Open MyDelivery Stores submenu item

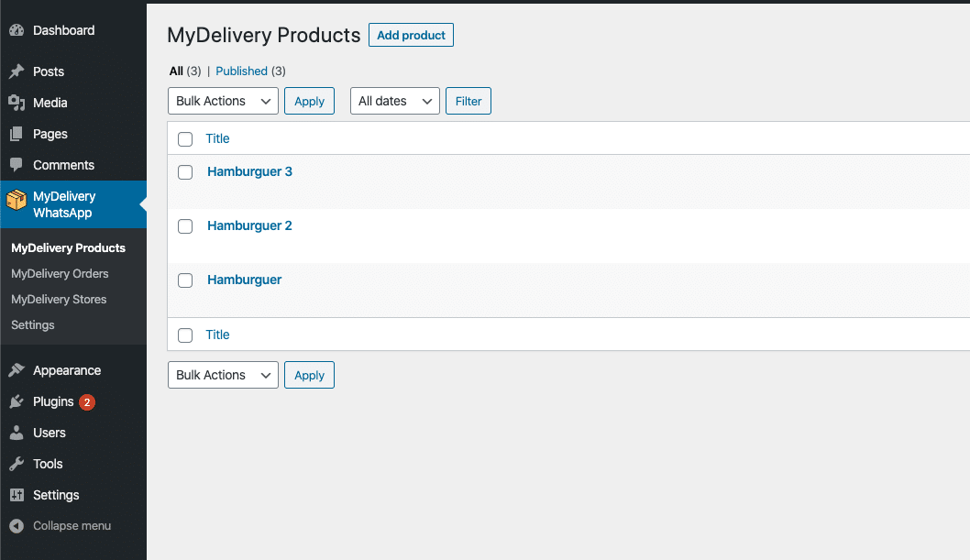tap(59, 299)
